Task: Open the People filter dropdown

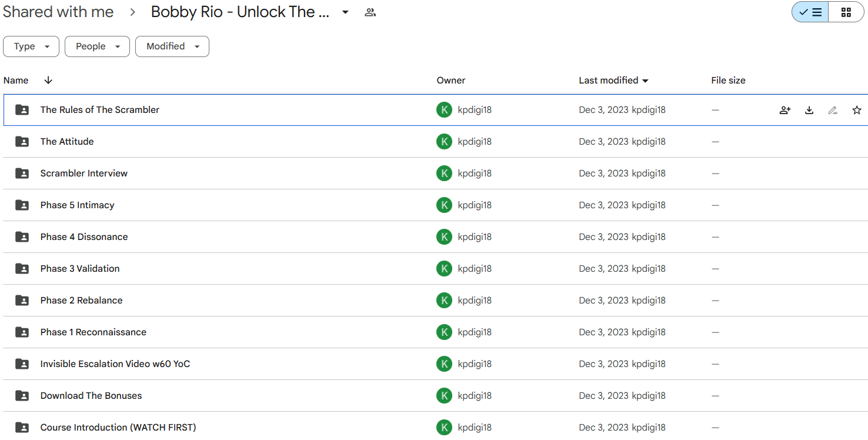Action: [97, 46]
